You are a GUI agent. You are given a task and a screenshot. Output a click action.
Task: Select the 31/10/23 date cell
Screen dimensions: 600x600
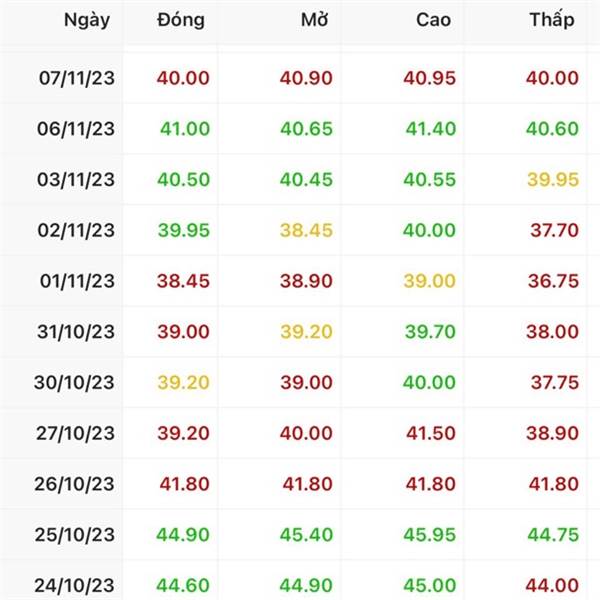pos(76,332)
